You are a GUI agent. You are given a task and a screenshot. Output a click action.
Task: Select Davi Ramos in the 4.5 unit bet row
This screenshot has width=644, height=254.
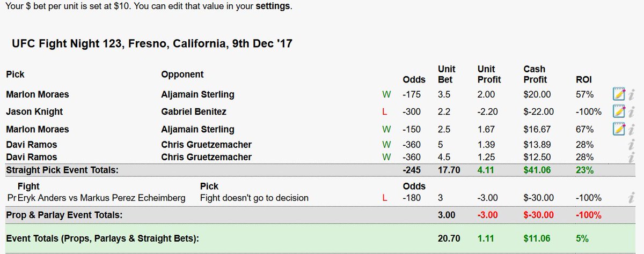(32, 157)
